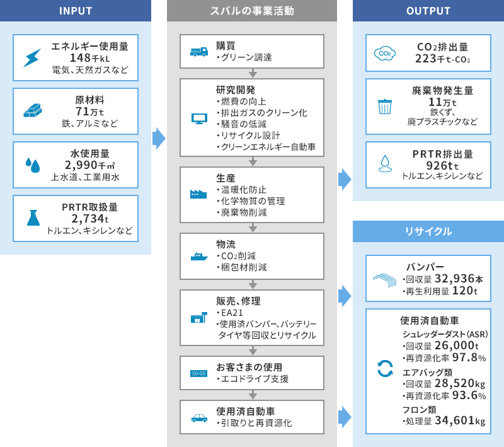Select the 引取りと再資源化 bullet
The height and width of the screenshot is (447, 504).
(255, 423)
